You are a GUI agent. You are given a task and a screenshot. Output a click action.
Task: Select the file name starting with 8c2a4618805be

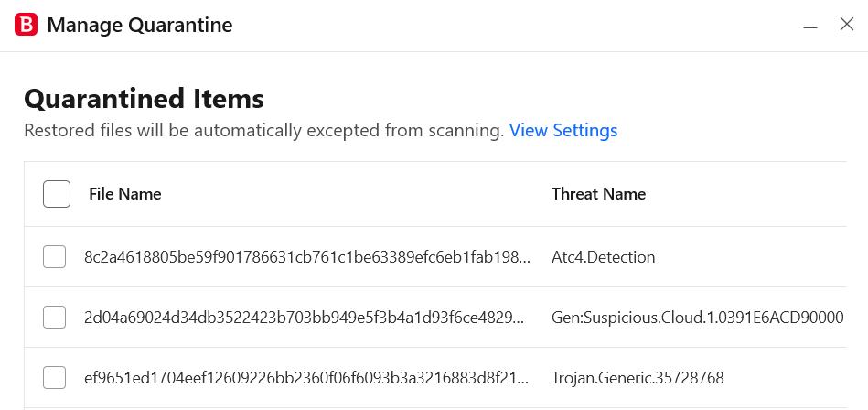pyautogui.click(x=307, y=257)
